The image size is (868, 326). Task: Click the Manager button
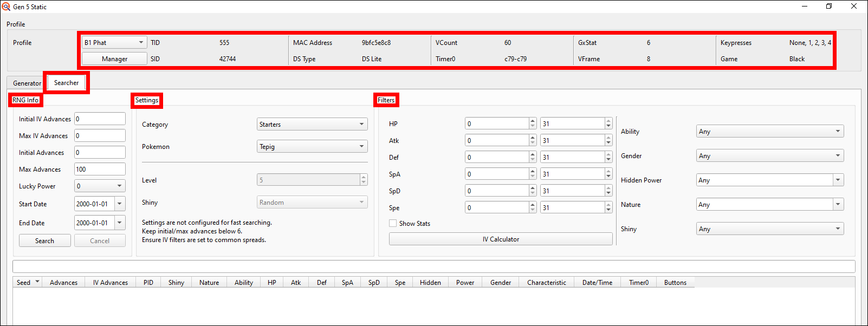coord(114,58)
